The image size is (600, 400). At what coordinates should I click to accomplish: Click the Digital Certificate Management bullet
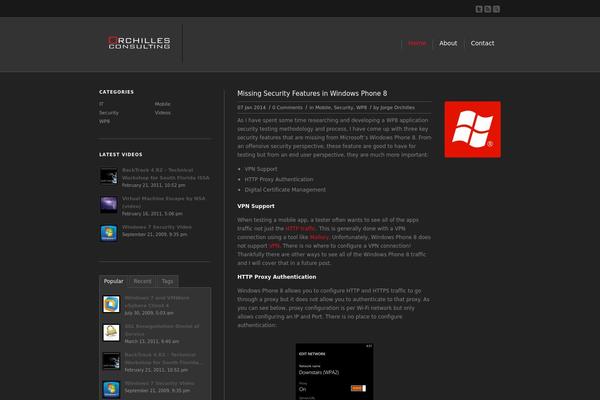point(285,190)
